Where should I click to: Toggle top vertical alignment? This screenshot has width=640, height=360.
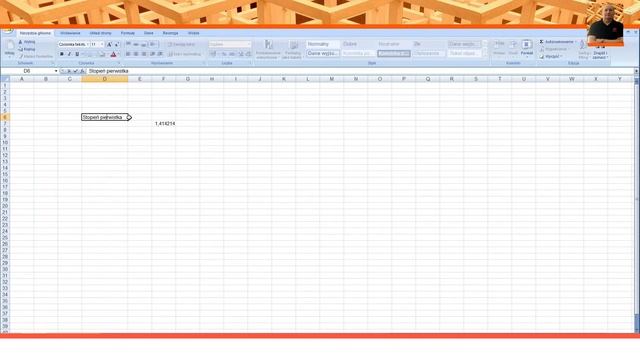tap(128, 44)
